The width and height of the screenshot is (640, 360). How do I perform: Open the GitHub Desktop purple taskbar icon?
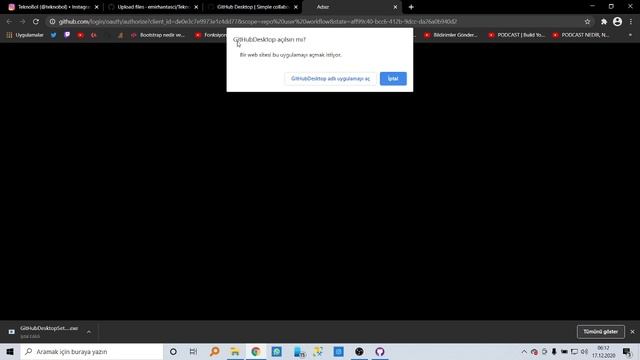[380, 351]
